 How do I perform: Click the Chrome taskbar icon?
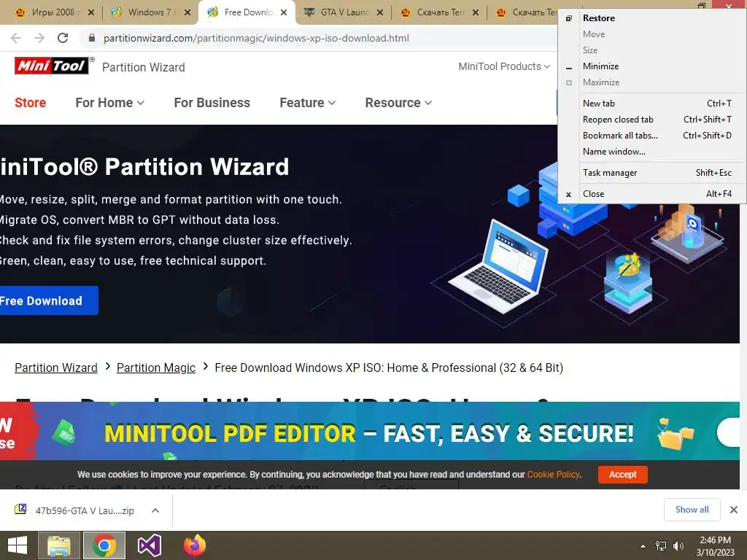point(104,545)
